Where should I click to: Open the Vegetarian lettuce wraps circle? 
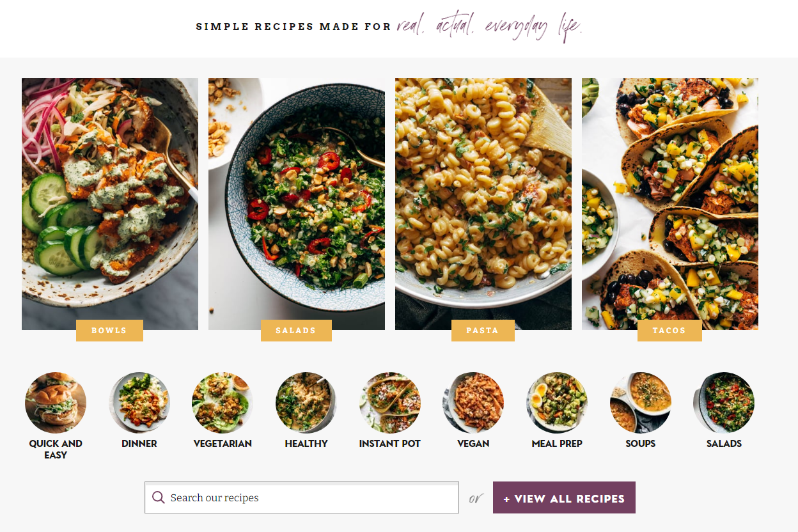pos(223,403)
